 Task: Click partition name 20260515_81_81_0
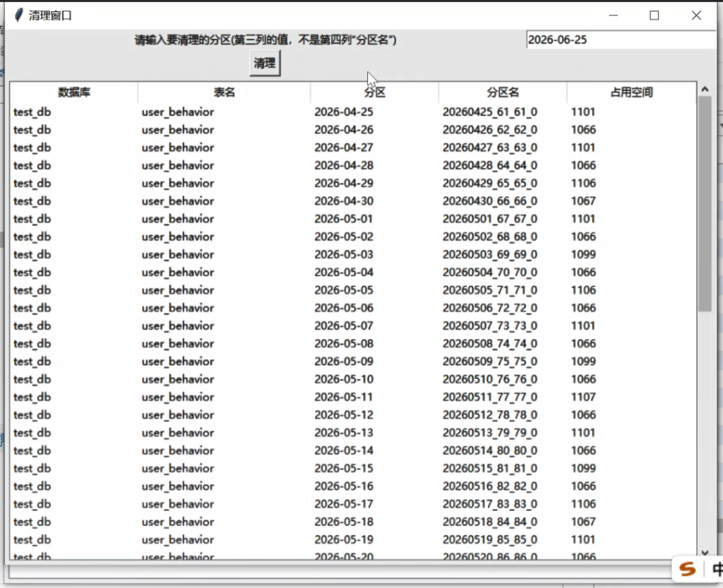point(490,469)
